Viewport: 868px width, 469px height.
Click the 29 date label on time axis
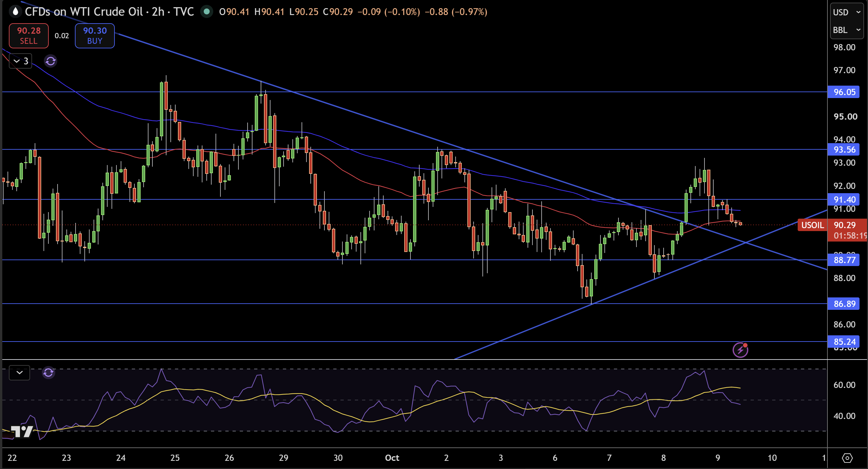284,458
